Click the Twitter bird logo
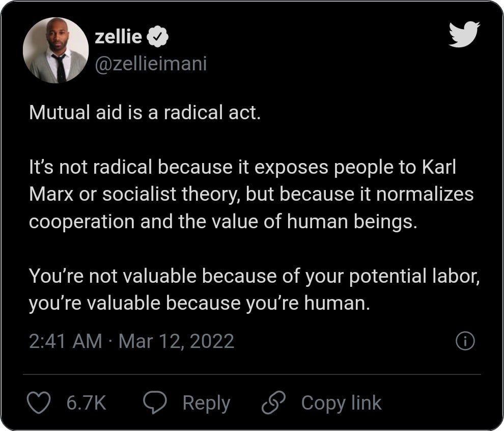 point(464,34)
